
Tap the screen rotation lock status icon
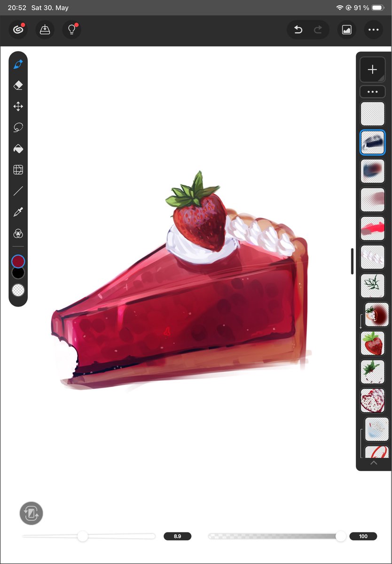349,8
